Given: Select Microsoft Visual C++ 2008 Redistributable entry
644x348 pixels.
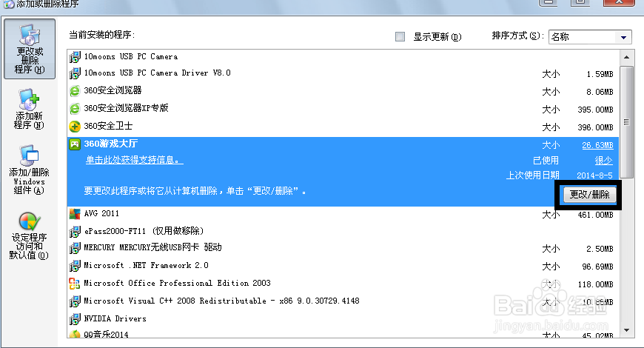Looking at the screenshot, I should [x=343, y=301].
